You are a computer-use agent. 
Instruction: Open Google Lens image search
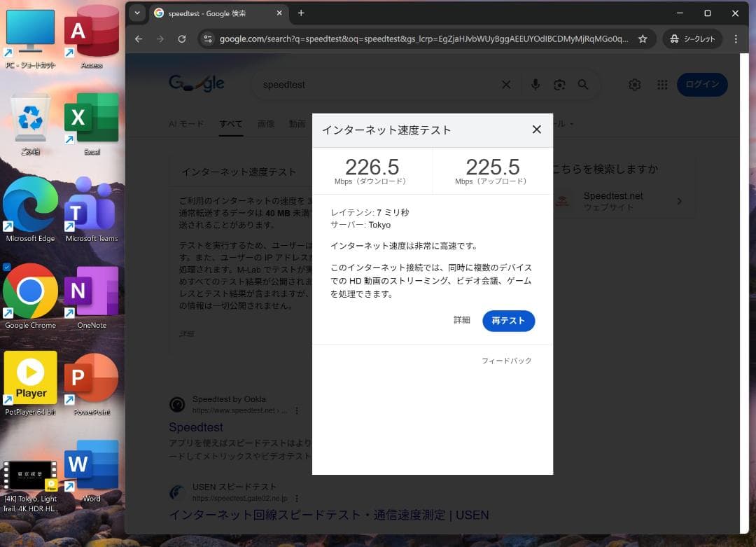tap(559, 84)
